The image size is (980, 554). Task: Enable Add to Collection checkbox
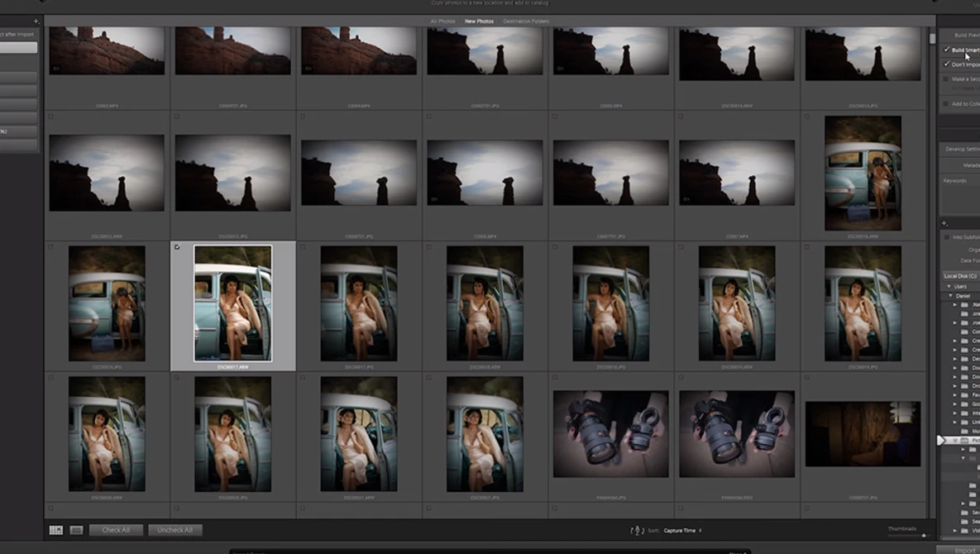946,103
